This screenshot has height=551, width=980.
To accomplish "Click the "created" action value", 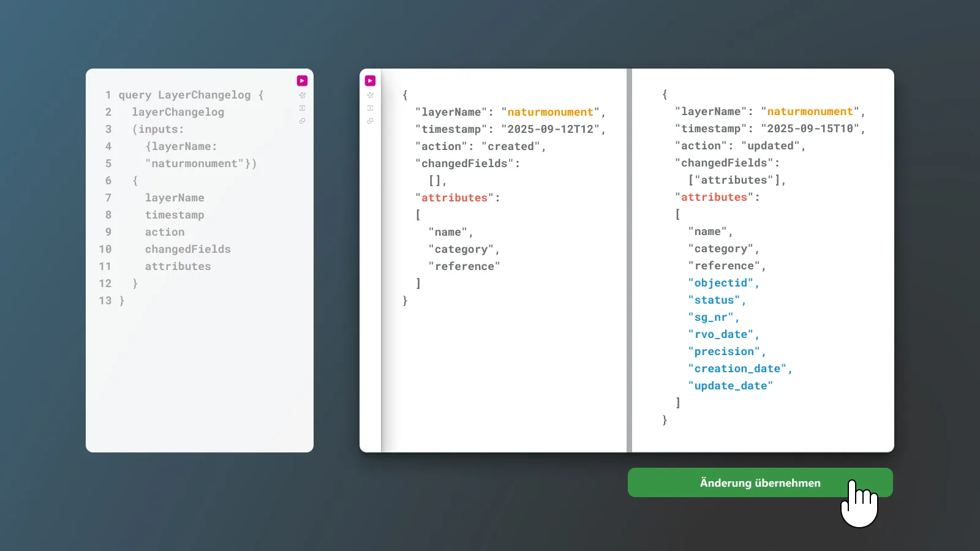I will (510, 146).
